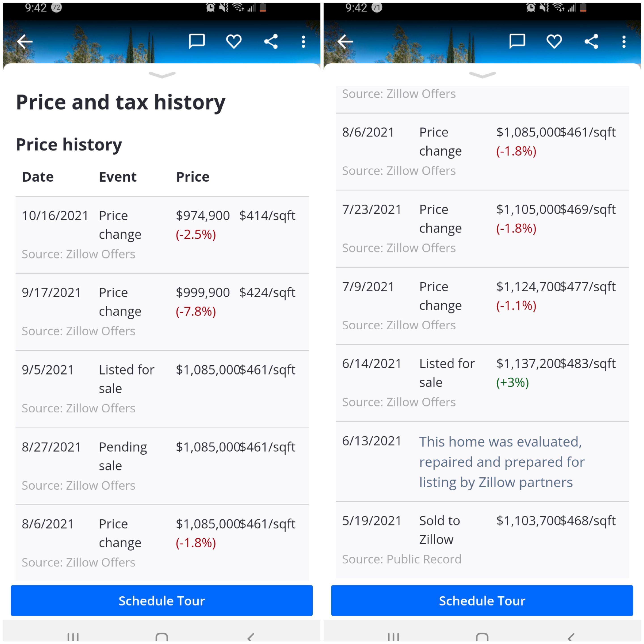
Task: Open the message icon on the right screen
Action: pos(518,41)
